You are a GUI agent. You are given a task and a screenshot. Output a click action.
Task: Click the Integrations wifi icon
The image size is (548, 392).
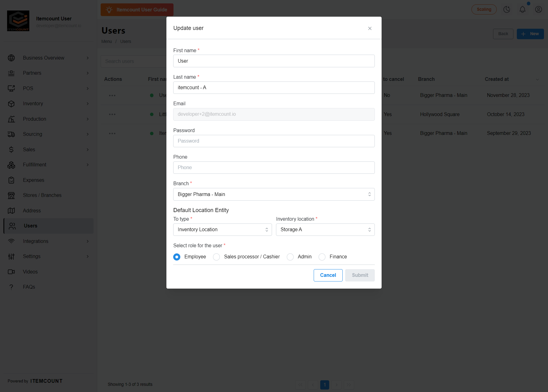click(x=11, y=241)
